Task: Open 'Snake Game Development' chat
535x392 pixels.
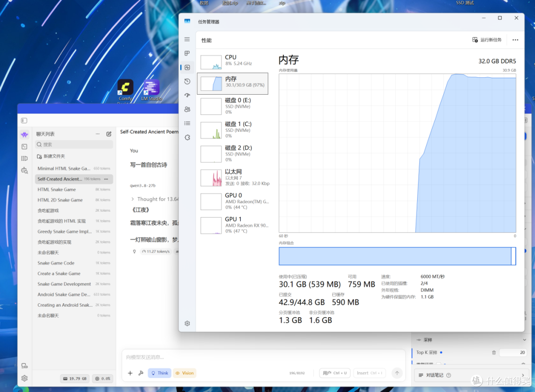Action: [x=74, y=284]
